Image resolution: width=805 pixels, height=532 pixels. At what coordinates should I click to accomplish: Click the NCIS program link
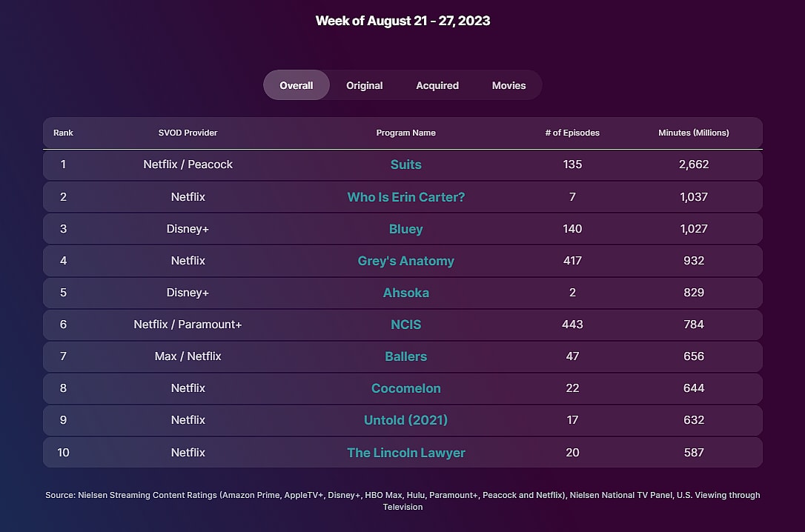405,325
